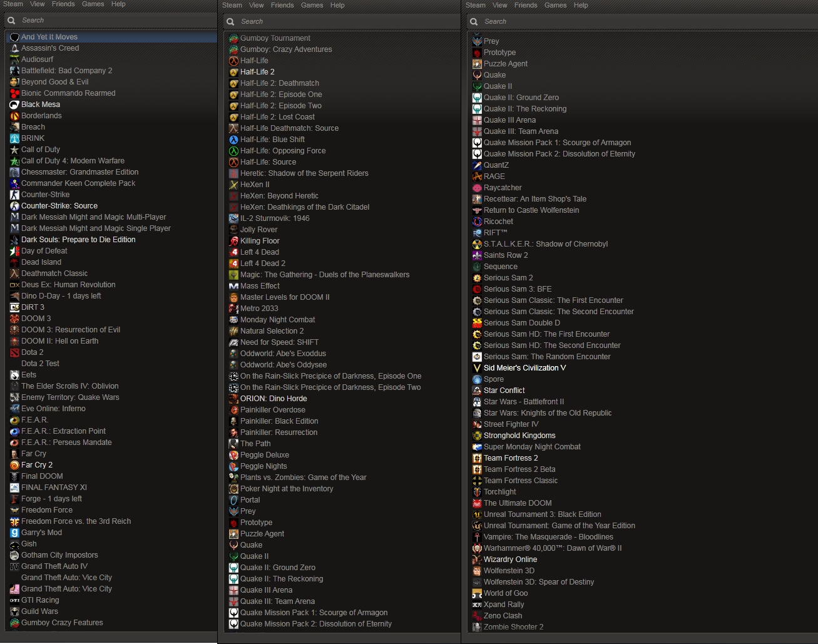The height and width of the screenshot is (644, 818).
Task: Click the Black Mesa game icon
Action: click(14, 105)
